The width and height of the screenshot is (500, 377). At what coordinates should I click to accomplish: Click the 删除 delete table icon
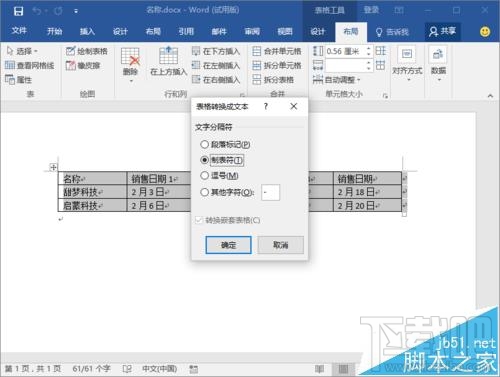[130, 56]
